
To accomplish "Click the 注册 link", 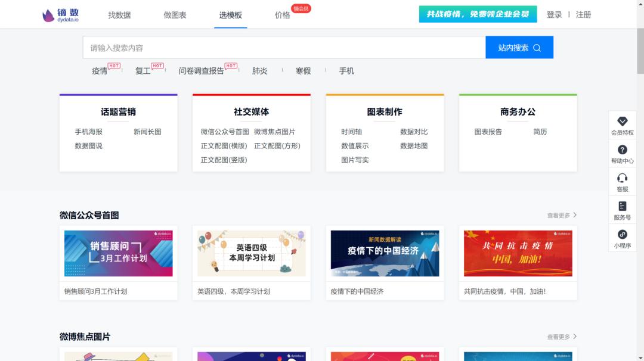I will [583, 14].
